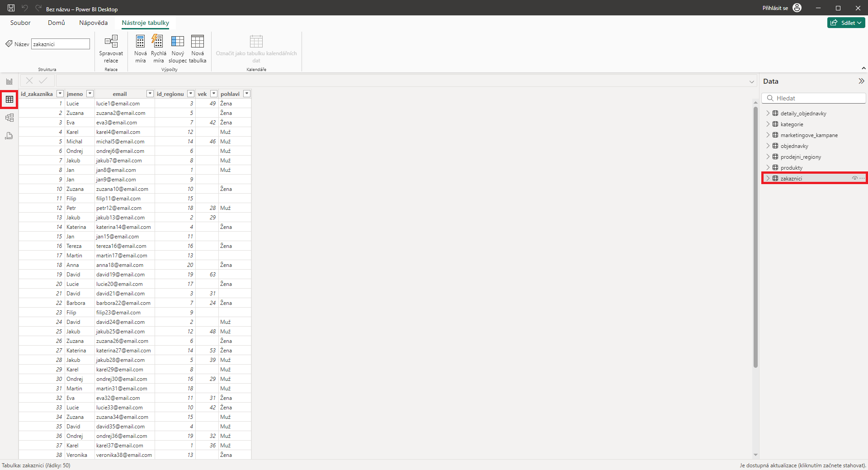Open the vek column filter dropdown
The image size is (868, 470).
[213, 94]
